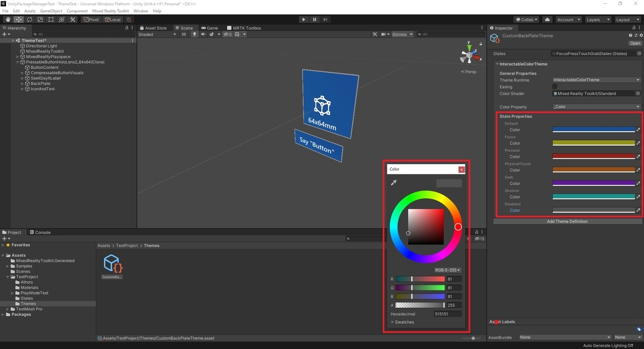Pick Pressed color with eyedropper
644x349 pixels.
[638, 157]
